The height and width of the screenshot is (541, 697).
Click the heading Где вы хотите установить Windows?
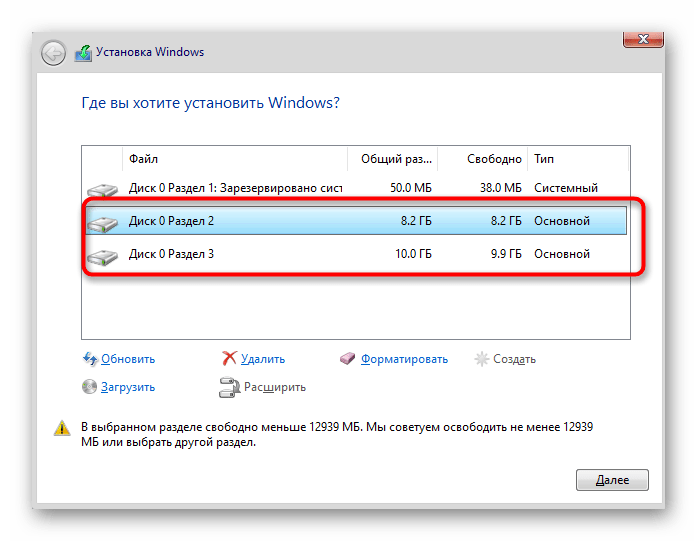210,103
